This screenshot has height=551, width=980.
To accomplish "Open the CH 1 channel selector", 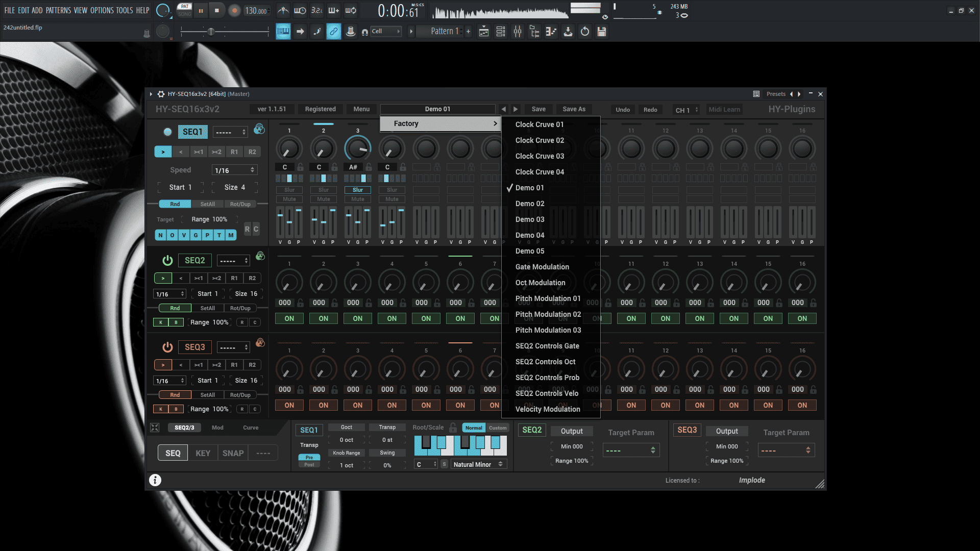I will point(687,110).
